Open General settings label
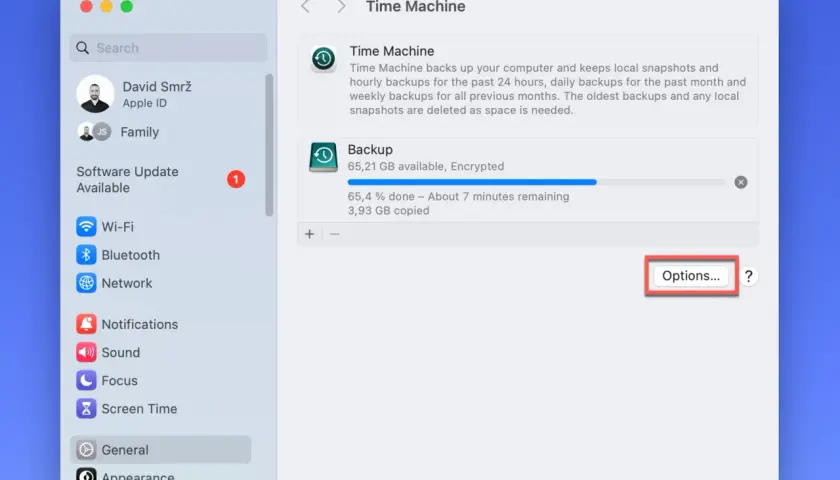The height and width of the screenshot is (480, 840). [x=125, y=450]
